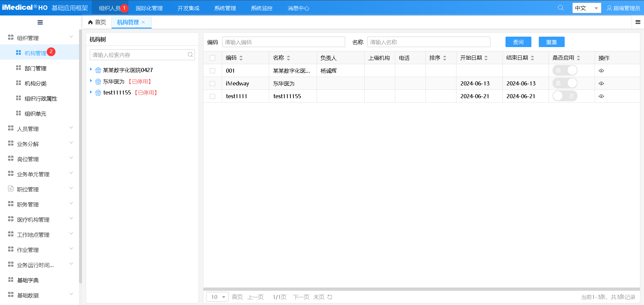This screenshot has width=644, height=305.
Task: Click the 名称 search input field
Action: tap(429, 42)
